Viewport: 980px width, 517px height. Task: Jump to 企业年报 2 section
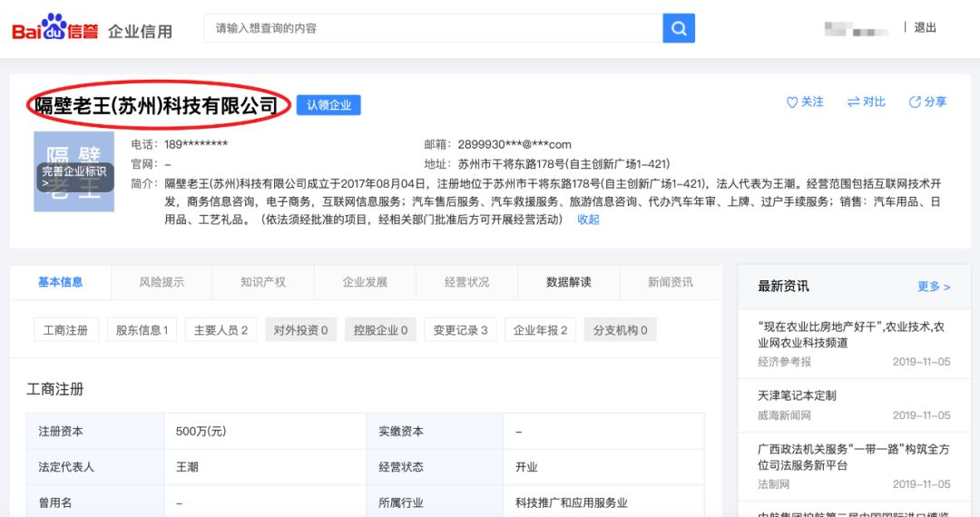(x=540, y=330)
